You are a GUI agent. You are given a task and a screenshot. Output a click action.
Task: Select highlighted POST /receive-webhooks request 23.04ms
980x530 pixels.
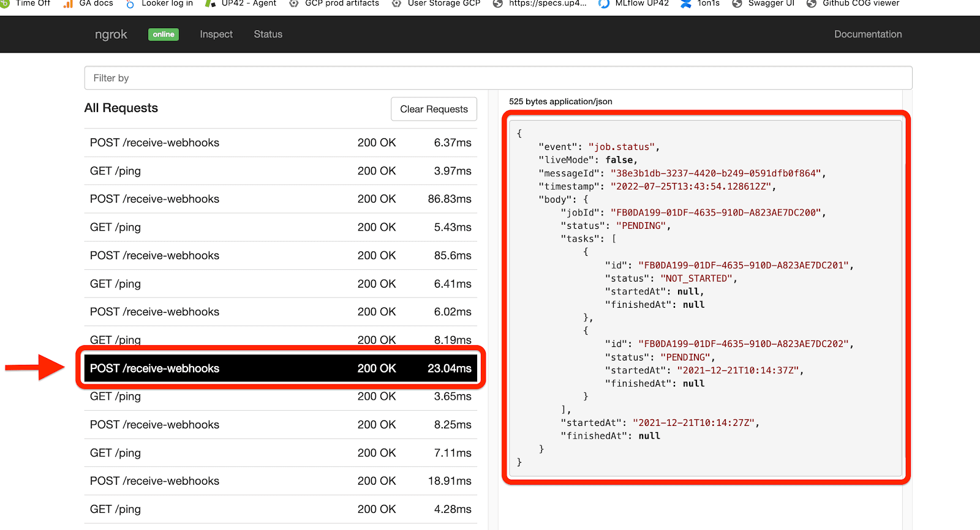pyautogui.click(x=281, y=368)
